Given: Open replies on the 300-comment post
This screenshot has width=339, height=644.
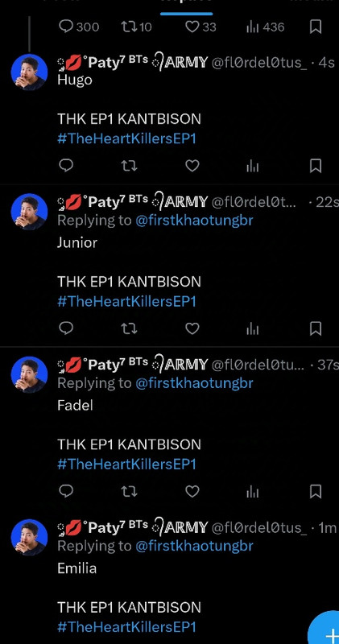Looking at the screenshot, I should coord(78,27).
